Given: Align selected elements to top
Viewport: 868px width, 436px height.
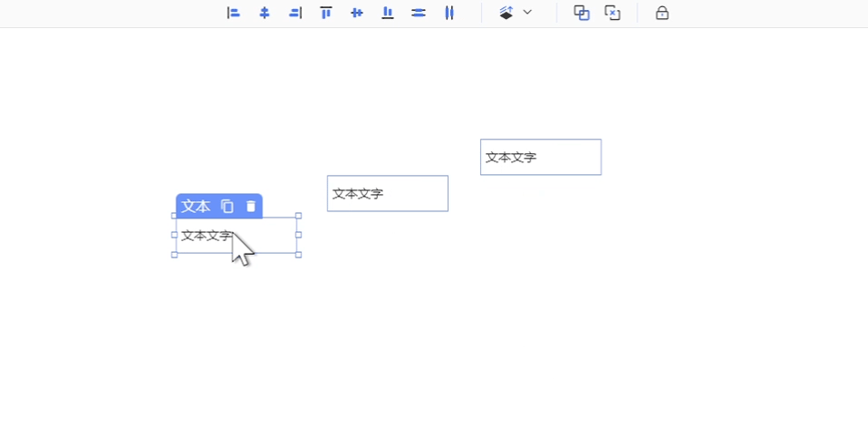Looking at the screenshot, I should tap(326, 13).
